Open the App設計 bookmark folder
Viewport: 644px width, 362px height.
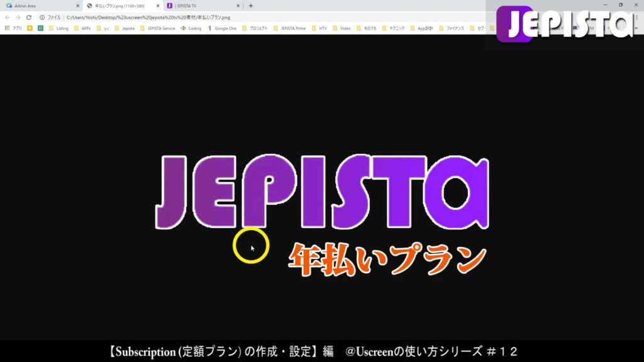click(422, 28)
